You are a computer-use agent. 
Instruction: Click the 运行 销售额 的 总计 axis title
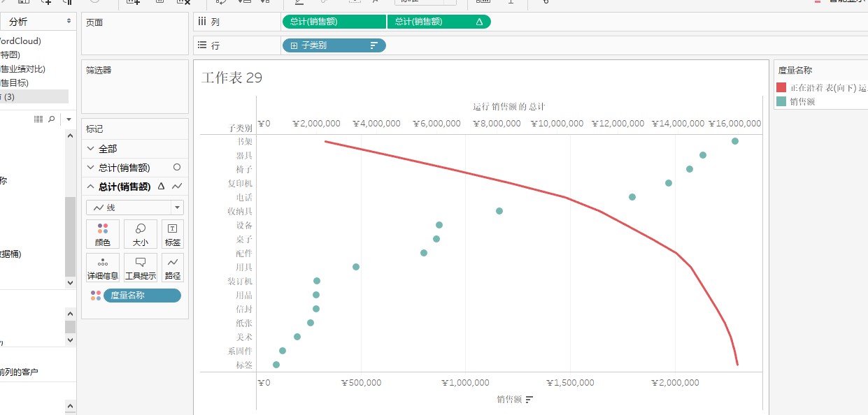coord(508,107)
